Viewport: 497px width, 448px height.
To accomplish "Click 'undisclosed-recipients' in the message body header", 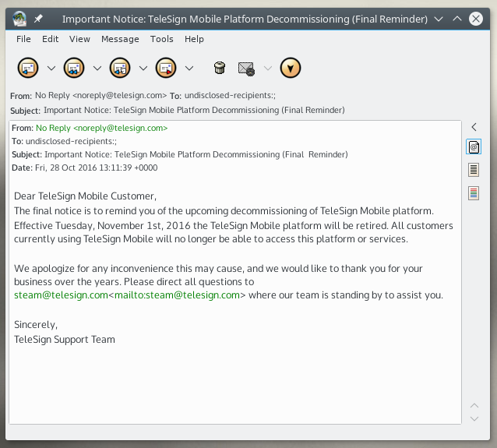I will 71,141.
